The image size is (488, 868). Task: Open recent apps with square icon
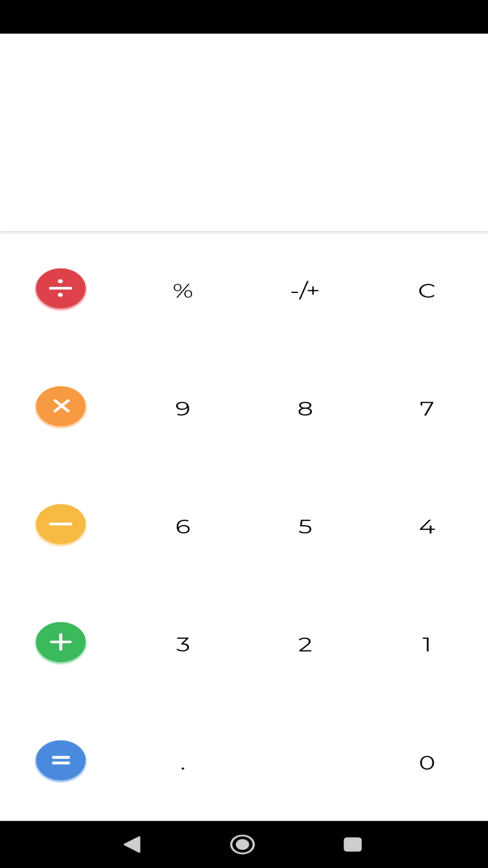pyautogui.click(x=352, y=844)
